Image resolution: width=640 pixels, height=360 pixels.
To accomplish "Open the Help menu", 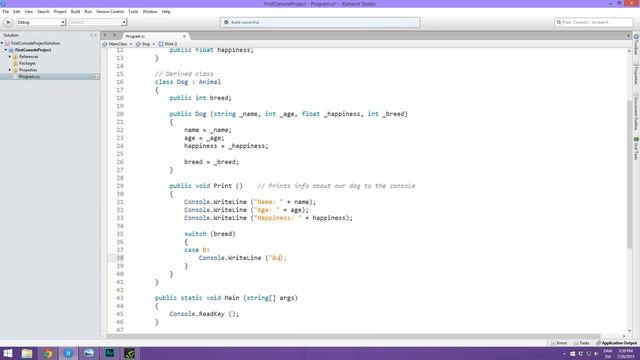I will 166,12.
